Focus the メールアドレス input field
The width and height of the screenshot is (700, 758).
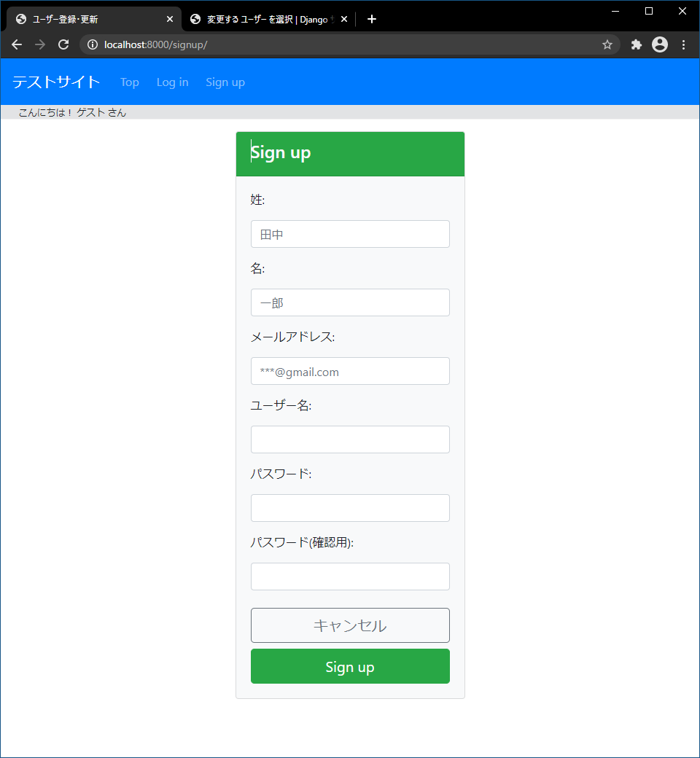[350, 371]
